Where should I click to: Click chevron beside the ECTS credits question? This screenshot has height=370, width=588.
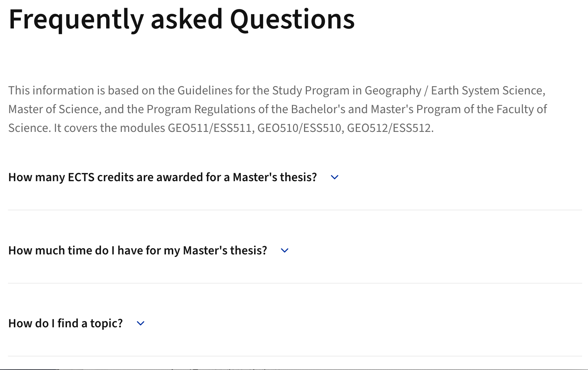pos(335,177)
